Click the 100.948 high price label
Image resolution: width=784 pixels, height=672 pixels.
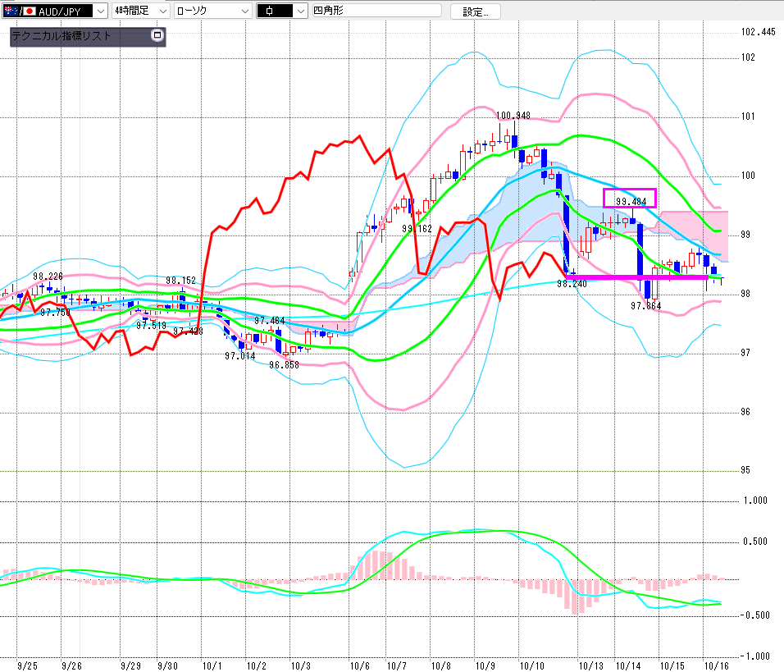pos(513,116)
